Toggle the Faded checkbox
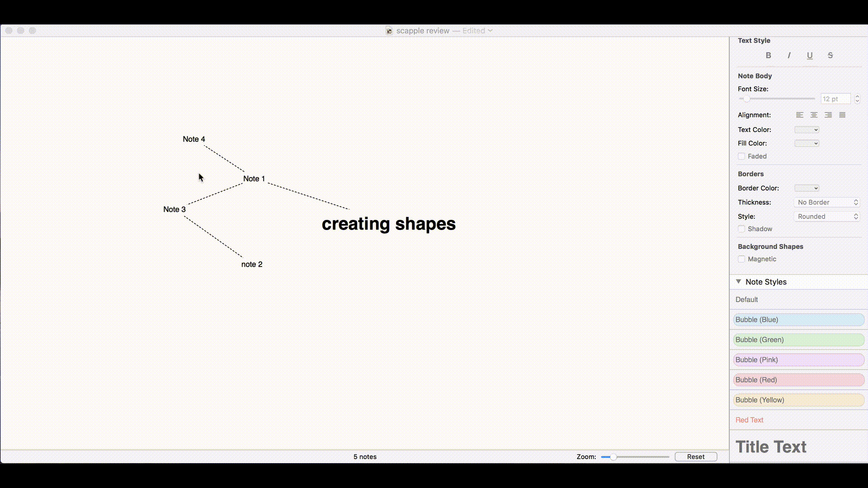The height and width of the screenshot is (488, 868). [741, 155]
